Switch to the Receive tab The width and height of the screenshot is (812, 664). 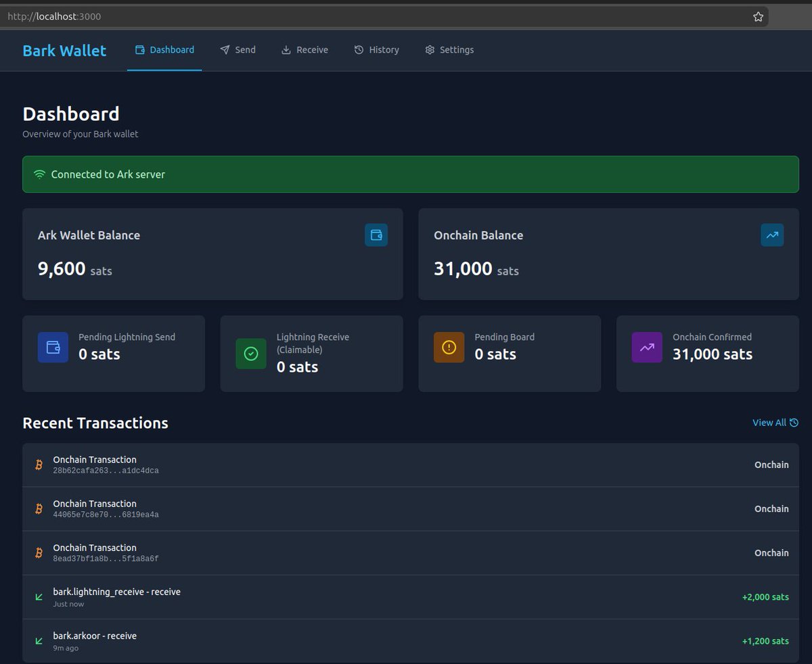click(x=304, y=50)
